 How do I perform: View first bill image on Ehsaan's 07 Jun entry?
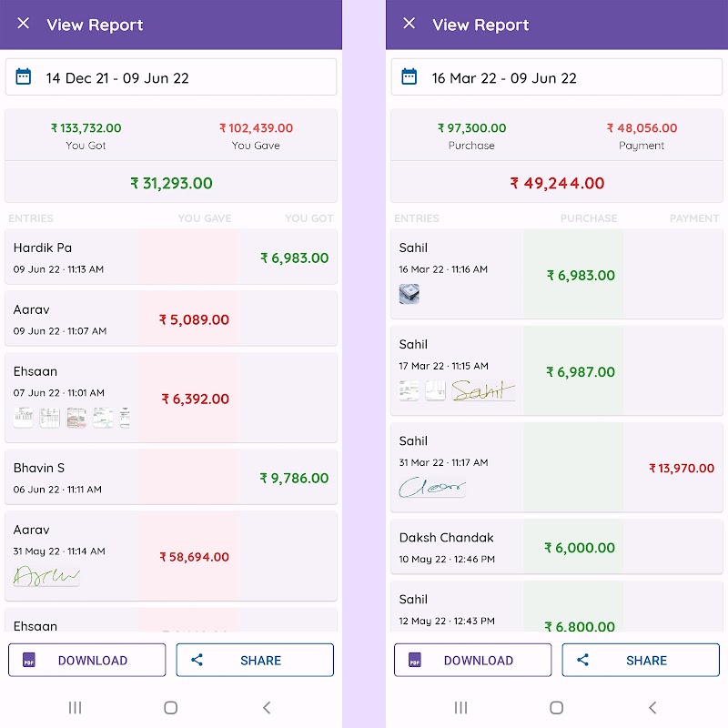(24, 418)
